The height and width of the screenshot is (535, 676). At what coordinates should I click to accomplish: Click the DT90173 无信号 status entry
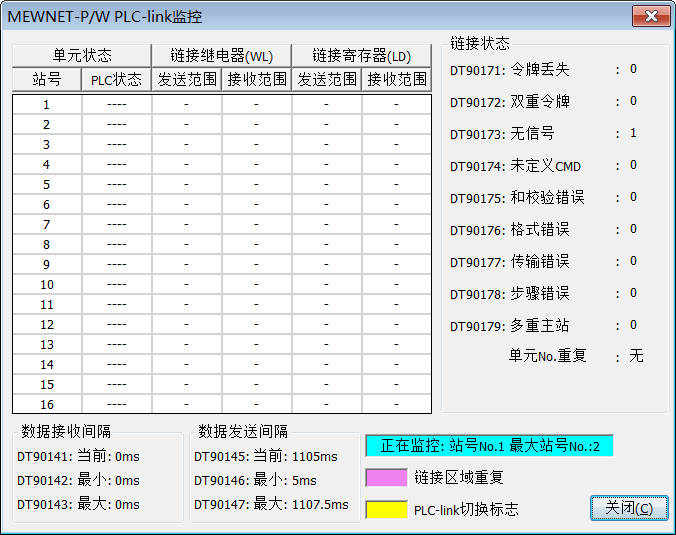click(x=502, y=134)
